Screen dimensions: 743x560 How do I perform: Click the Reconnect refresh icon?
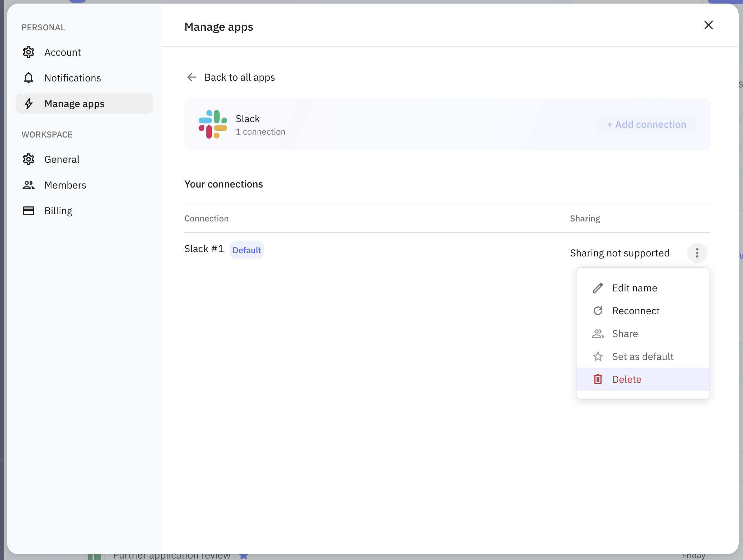(598, 311)
